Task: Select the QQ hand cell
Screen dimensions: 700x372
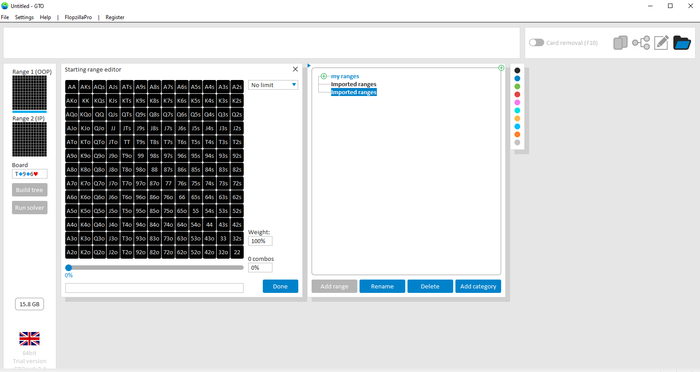Action: coord(99,114)
